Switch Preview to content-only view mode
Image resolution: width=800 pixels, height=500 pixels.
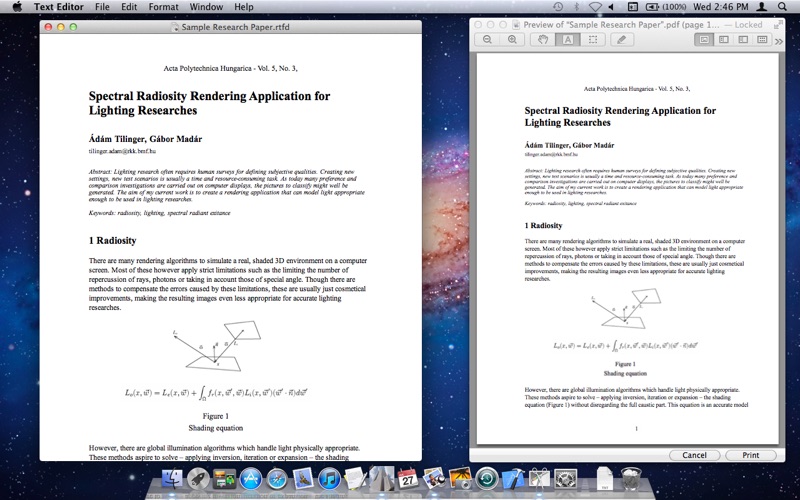coord(704,40)
